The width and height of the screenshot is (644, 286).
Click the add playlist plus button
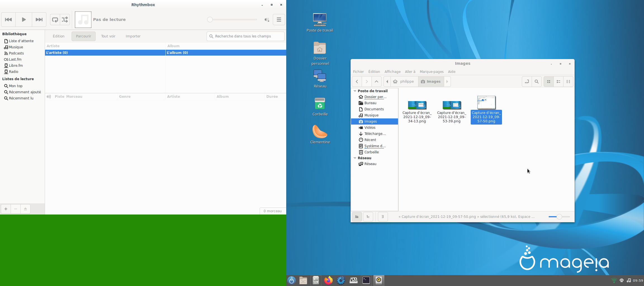tap(6, 209)
